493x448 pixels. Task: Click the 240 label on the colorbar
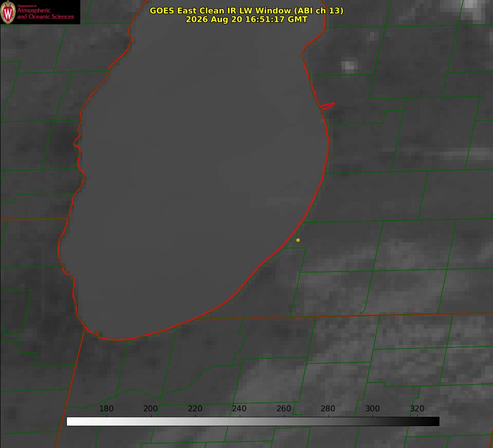[239, 408]
